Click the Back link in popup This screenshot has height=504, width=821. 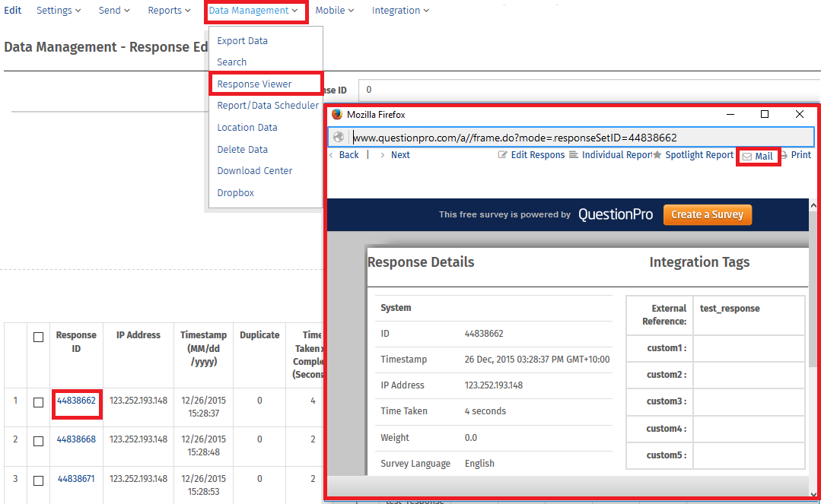[x=348, y=155]
